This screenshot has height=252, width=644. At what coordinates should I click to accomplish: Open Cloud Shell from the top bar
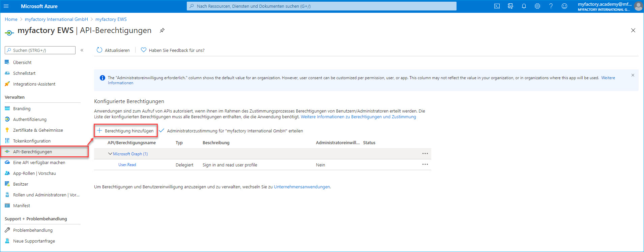(497, 6)
